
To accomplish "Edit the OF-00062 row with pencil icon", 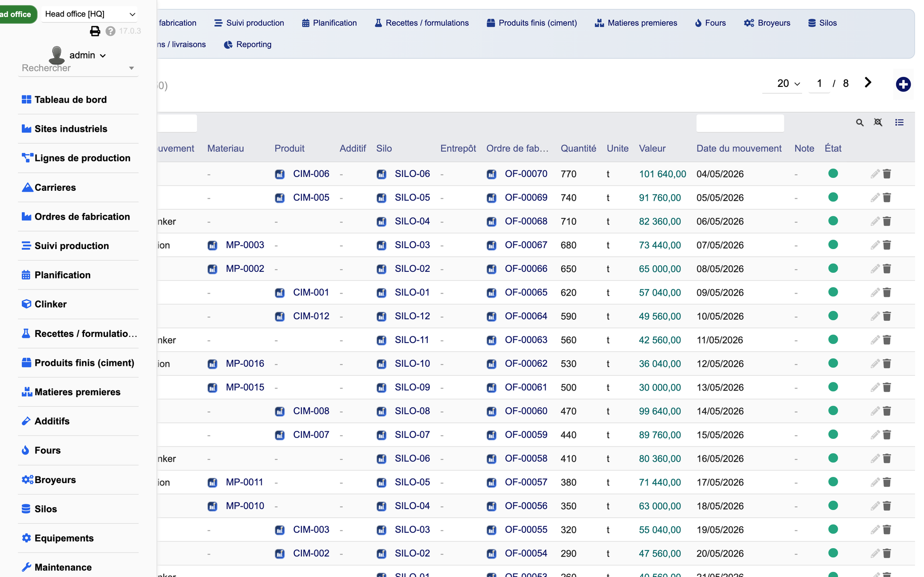I will [x=875, y=364].
